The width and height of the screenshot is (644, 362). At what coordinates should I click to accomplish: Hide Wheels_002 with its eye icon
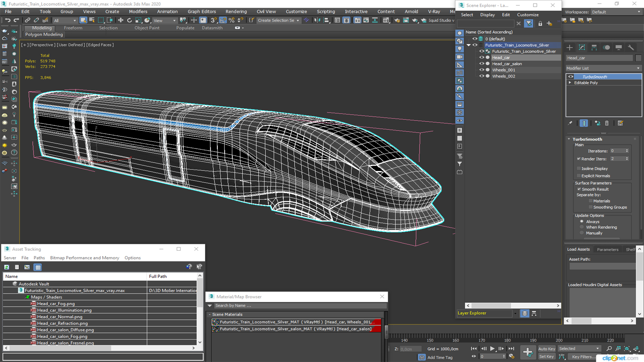tap(482, 76)
